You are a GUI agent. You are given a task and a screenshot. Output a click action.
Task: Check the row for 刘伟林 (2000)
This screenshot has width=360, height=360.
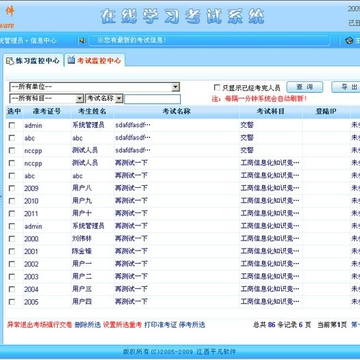click(12, 239)
